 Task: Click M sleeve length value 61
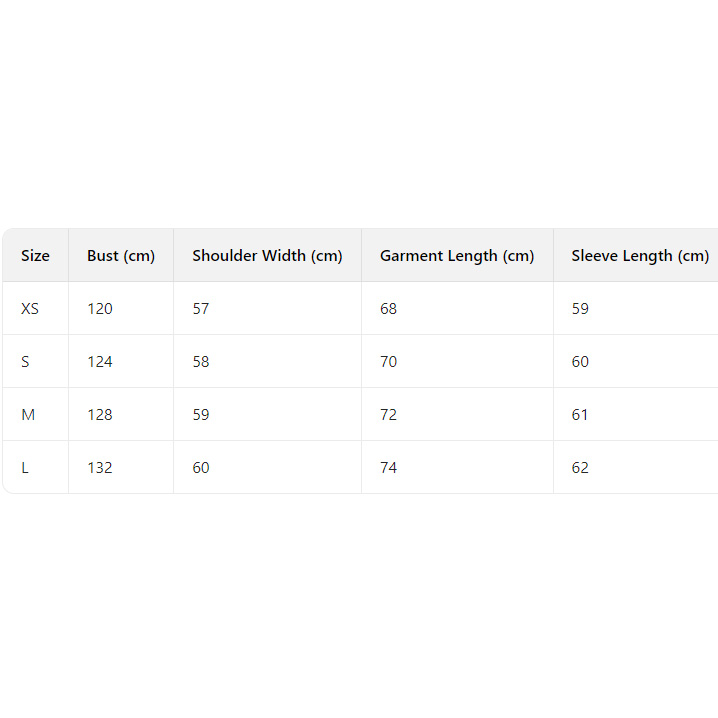(x=581, y=415)
